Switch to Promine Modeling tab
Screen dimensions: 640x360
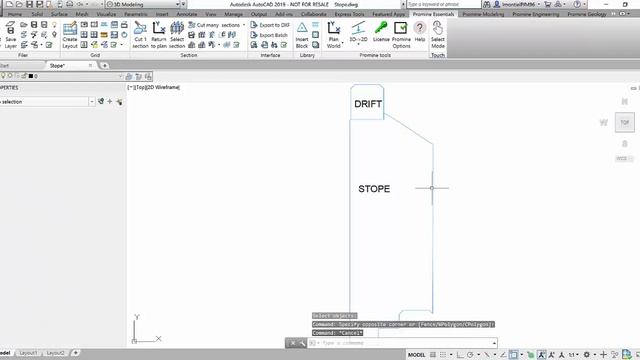click(x=483, y=14)
